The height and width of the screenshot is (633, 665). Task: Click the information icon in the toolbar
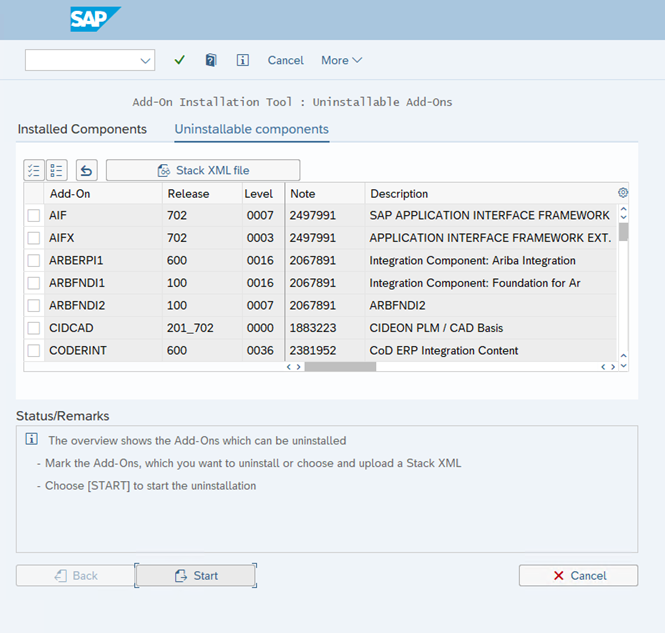pyautogui.click(x=243, y=60)
